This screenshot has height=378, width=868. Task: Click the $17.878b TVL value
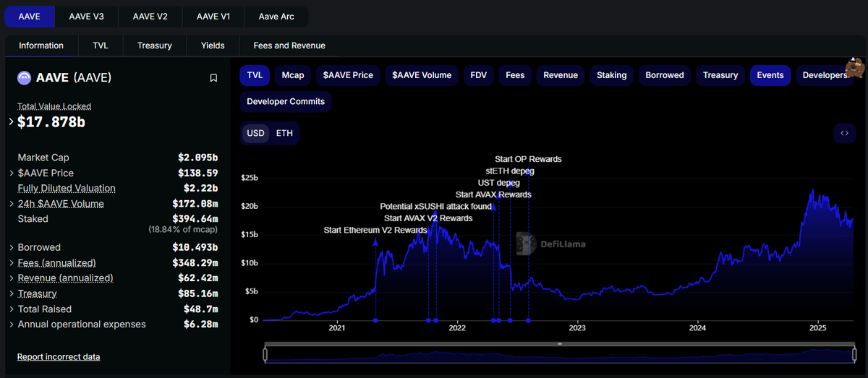click(x=51, y=122)
